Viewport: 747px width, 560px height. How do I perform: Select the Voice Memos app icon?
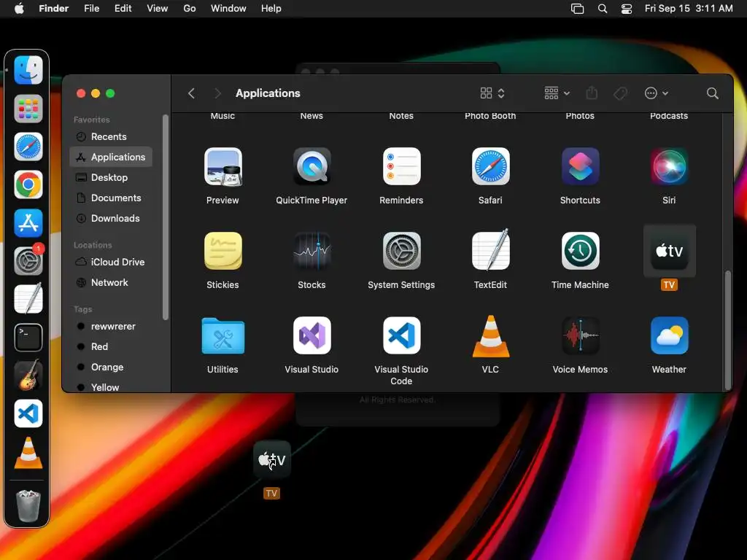click(580, 335)
